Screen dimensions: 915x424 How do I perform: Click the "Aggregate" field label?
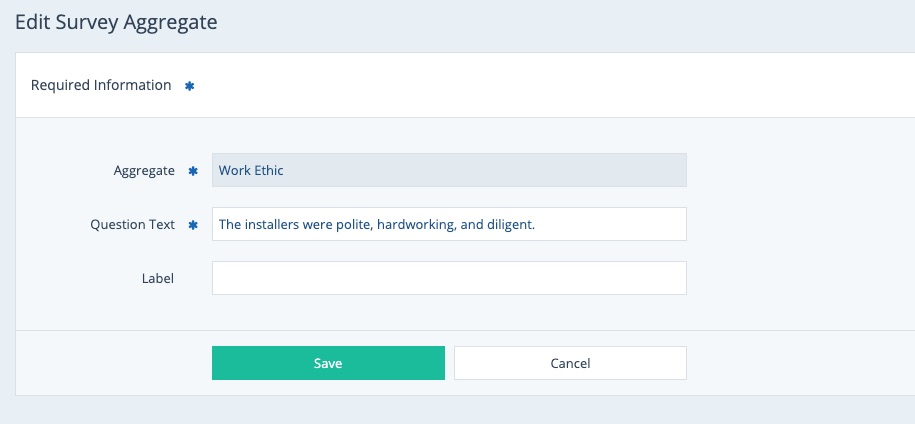[x=144, y=171]
